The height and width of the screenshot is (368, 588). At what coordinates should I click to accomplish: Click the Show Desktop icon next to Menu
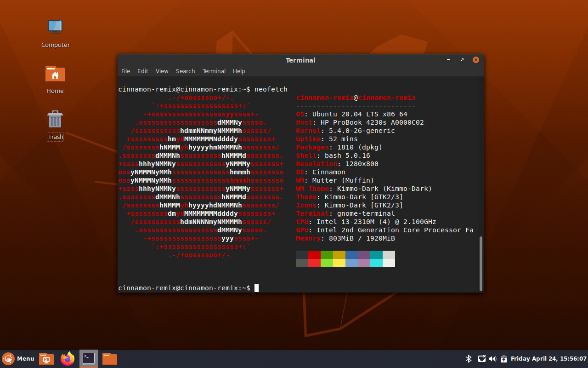46,358
